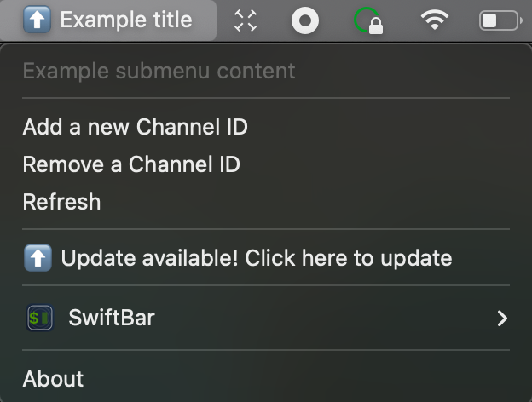Image resolution: width=532 pixels, height=402 pixels.
Task: Click the four-arrows icon in the menu bar
Action: point(246,20)
